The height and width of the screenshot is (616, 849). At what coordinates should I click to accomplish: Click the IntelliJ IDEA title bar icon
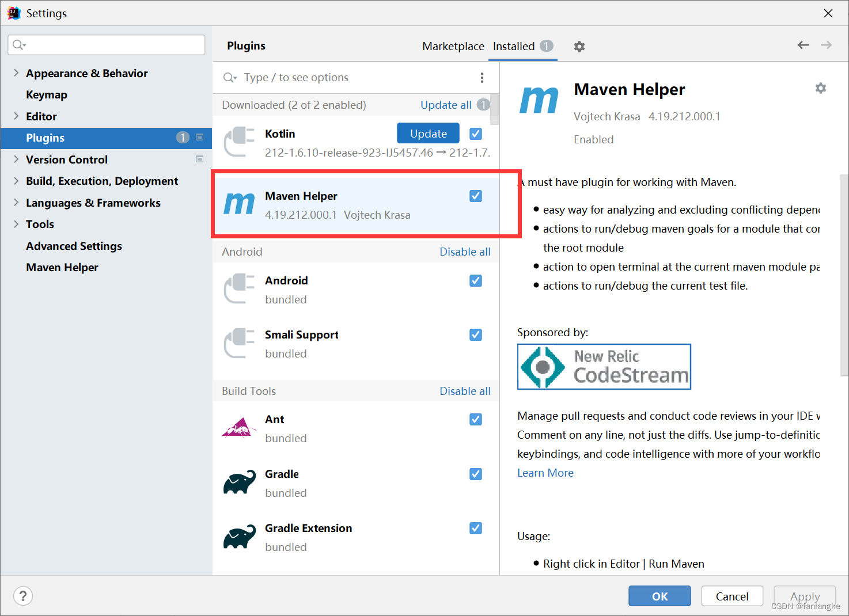click(13, 13)
